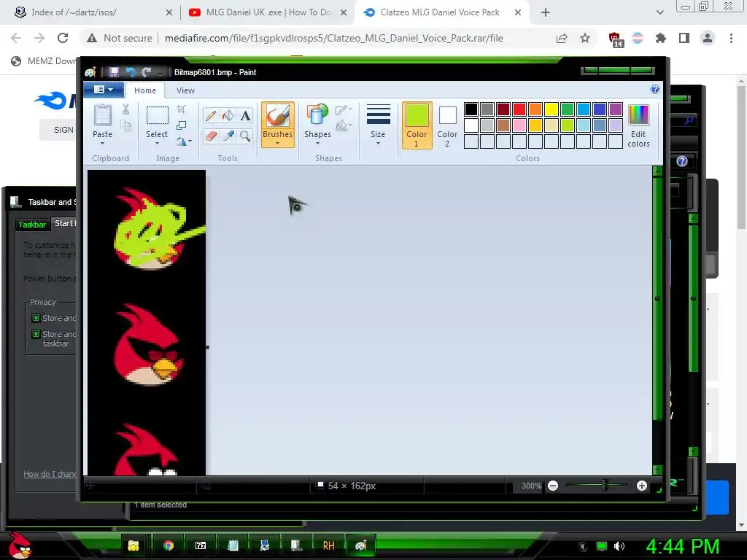Pick the purple color swatch
Viewport: 747px width, 560px height.
coord(616,109)
